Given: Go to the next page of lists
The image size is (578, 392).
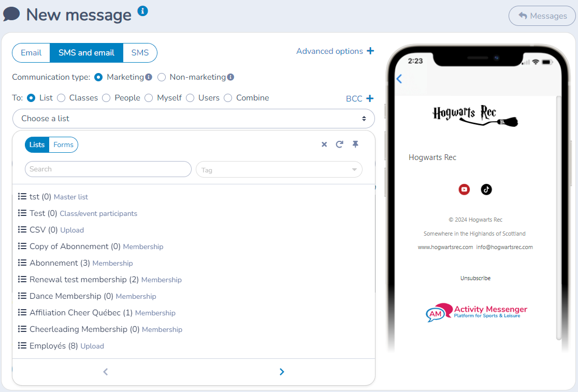Looking at the screenshot, I should point(282,372).
